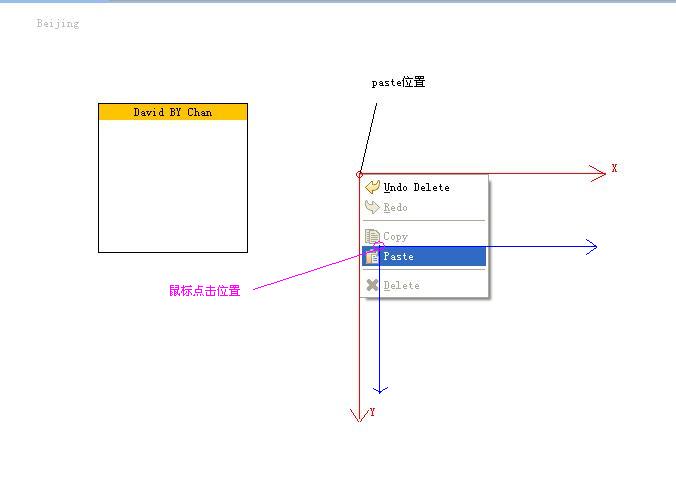Image resolution: width=676 pixels, height=504 pixels.
Task: Click the Undo Delete arrow icon
Action: coord(372,187)
